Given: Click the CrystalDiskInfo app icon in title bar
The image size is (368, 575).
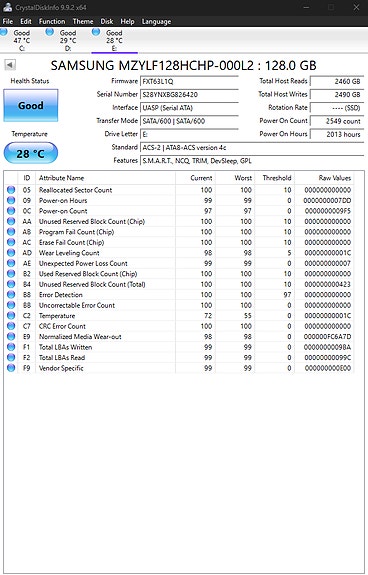Looking at the screenshot, I should [7, 7].
